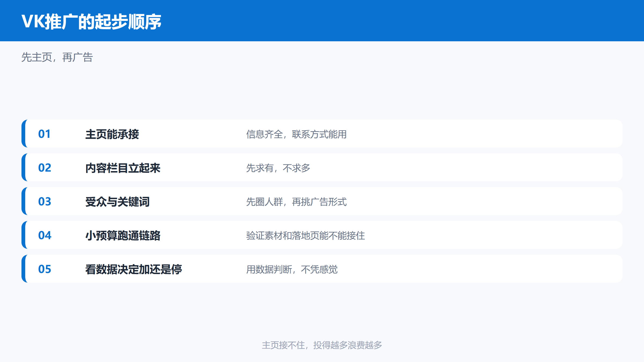Viewport: 644px width, 362px height.
Task: Click the description '用数据判断，不凭感觉'
Action: (292, 269)
